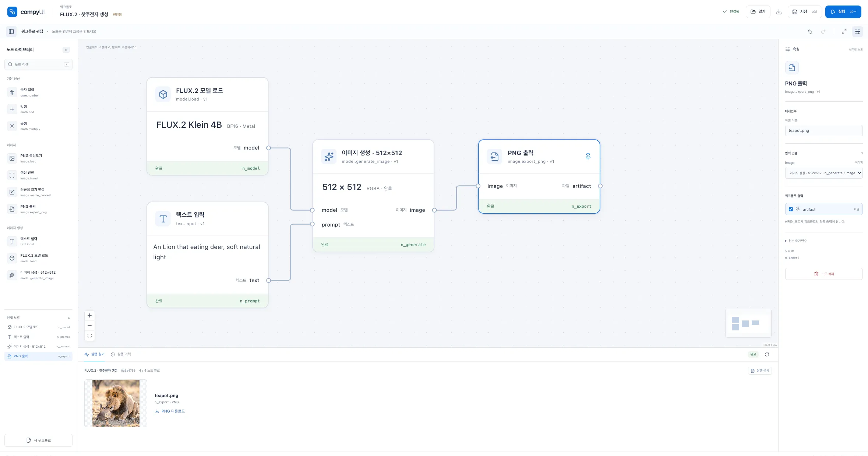Image resolution: width=868 pixels, height=456 pixels.
Task: Click the 열기 button
Action: pyautogui.click(x=758, y=12)
